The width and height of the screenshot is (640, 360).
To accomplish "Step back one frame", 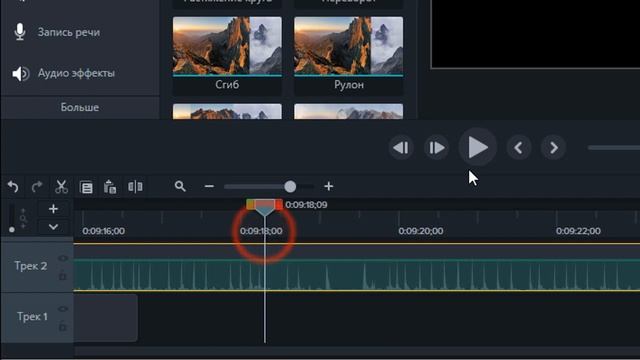I will [401, 148].
